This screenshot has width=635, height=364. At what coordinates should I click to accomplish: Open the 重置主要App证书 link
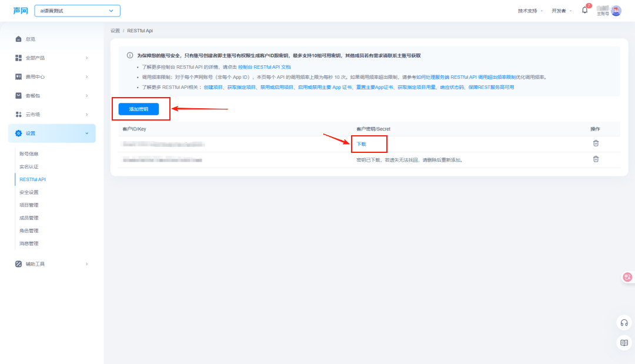click(375, 88)
